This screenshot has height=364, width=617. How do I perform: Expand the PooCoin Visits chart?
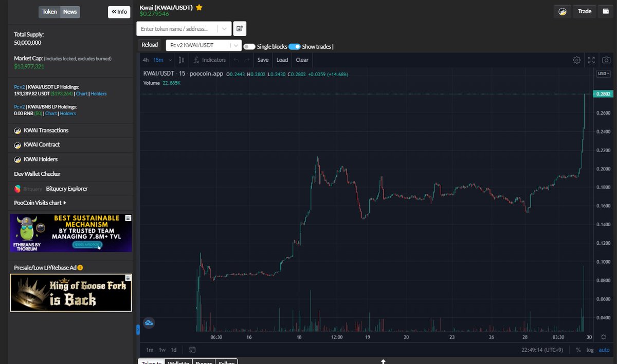tap(40, 203)
